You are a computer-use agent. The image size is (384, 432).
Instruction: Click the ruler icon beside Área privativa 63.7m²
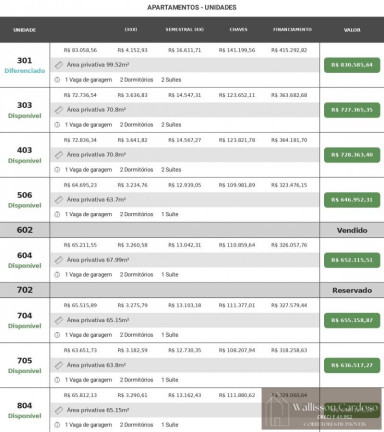[x=59, y=200]
